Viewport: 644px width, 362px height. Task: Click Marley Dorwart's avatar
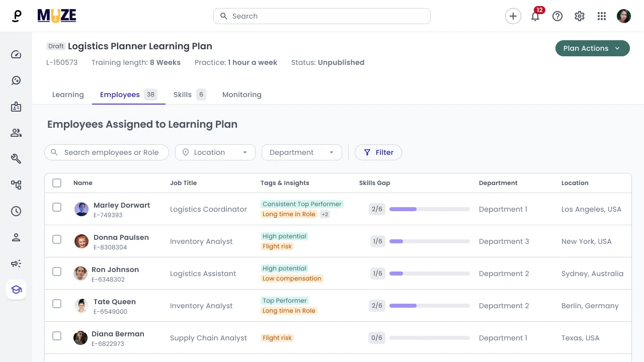click(x=82, y=209)
